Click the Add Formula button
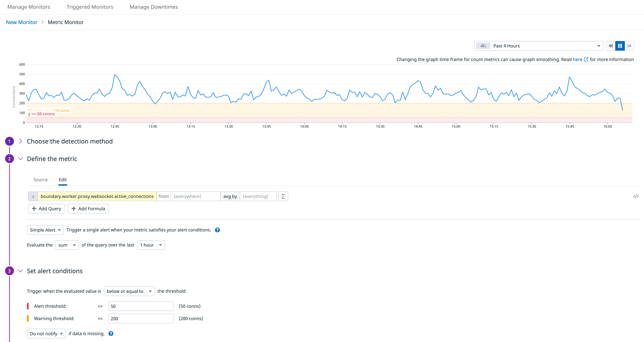This screenshot has width=644, height=342. [x=88, y=209]
